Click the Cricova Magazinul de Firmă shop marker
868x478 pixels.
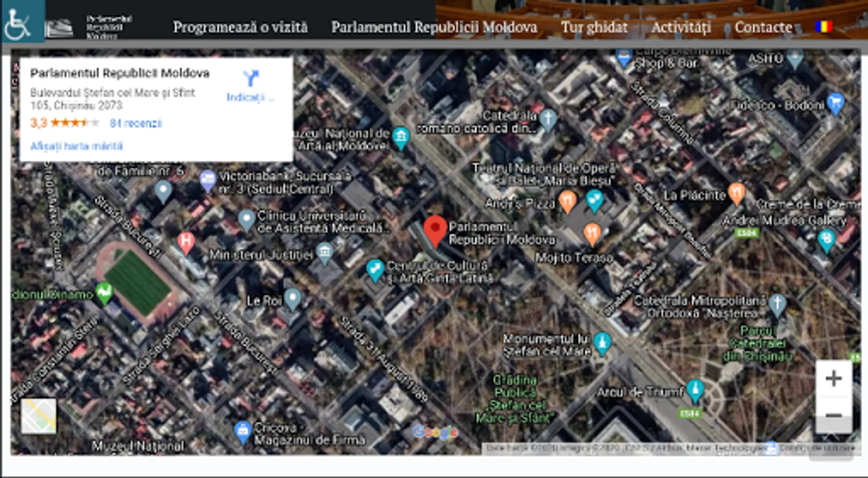tap(243, 432)
